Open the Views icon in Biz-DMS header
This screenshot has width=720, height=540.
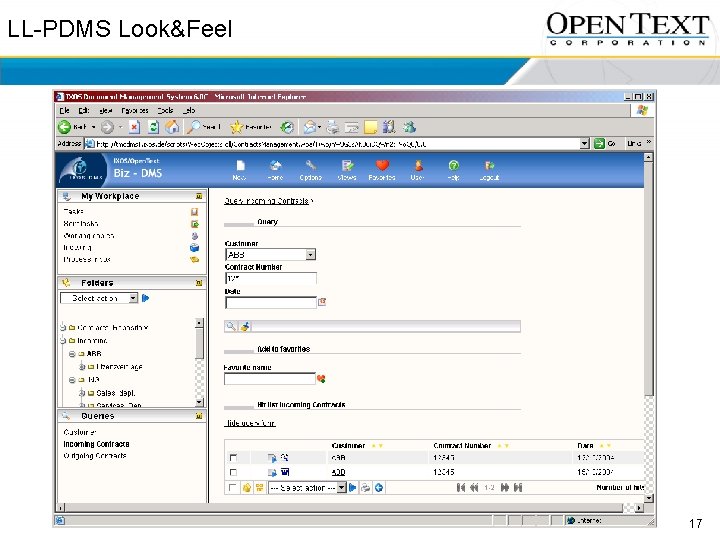(x=347, y=166)
